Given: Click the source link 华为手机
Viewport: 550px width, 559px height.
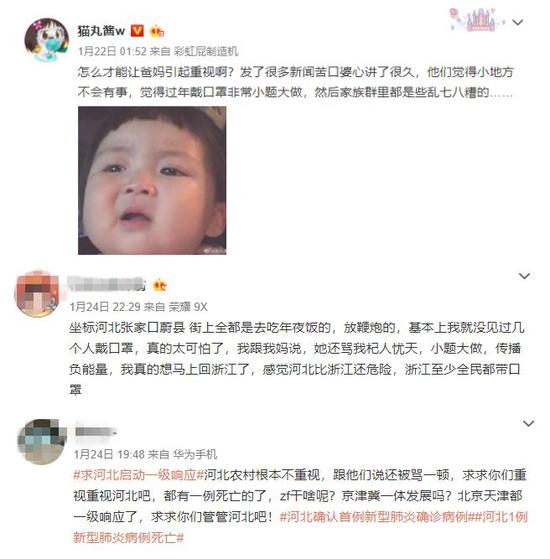Looking at the screenshot, I should pos(195,454).
